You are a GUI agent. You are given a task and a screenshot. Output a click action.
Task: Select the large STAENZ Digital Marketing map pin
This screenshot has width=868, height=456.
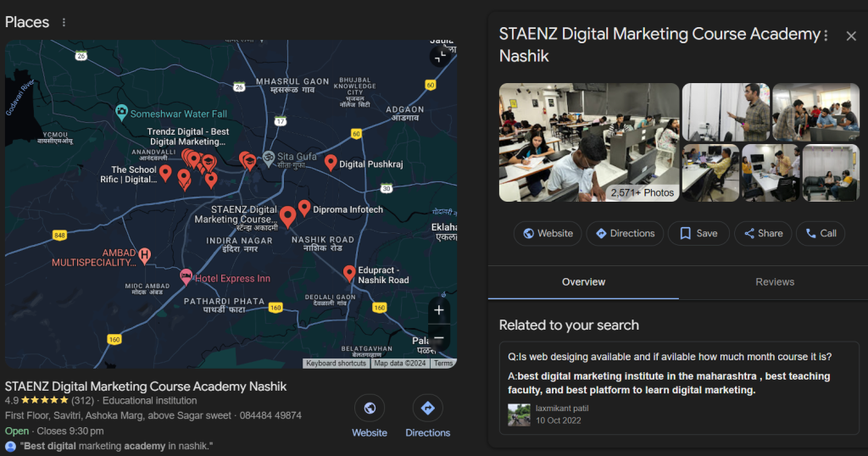(x=288, y=216)
